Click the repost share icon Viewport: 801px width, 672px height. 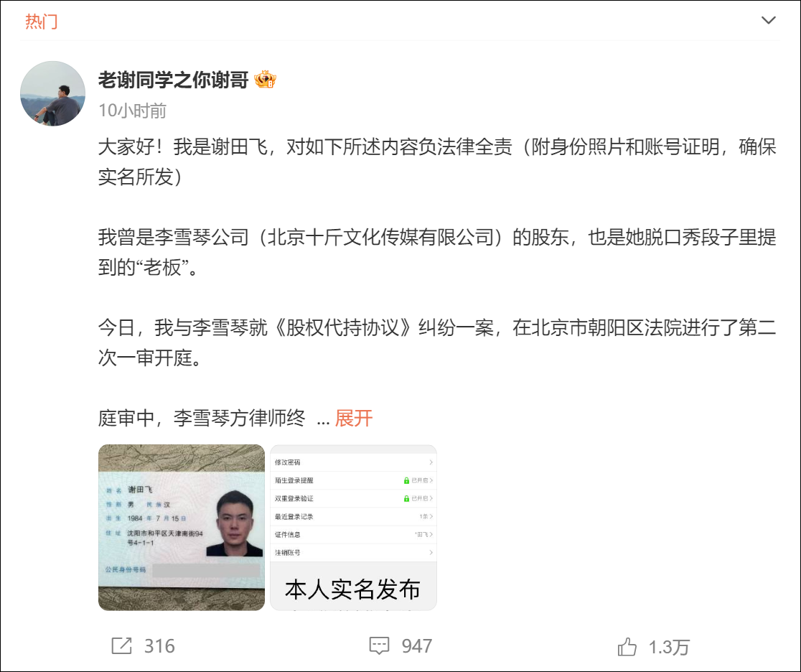pyautogui.click(x=121, y=646)
